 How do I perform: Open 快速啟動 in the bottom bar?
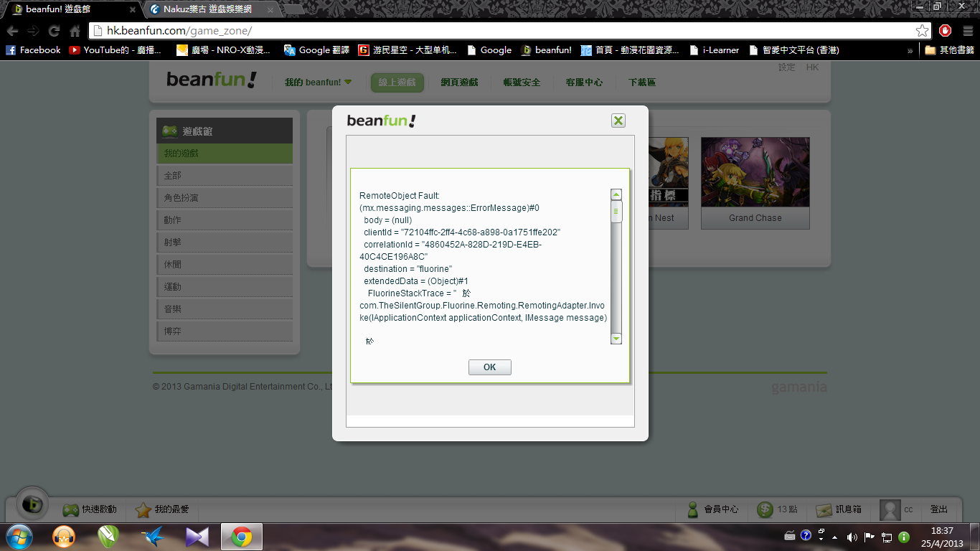pos(90,509)
